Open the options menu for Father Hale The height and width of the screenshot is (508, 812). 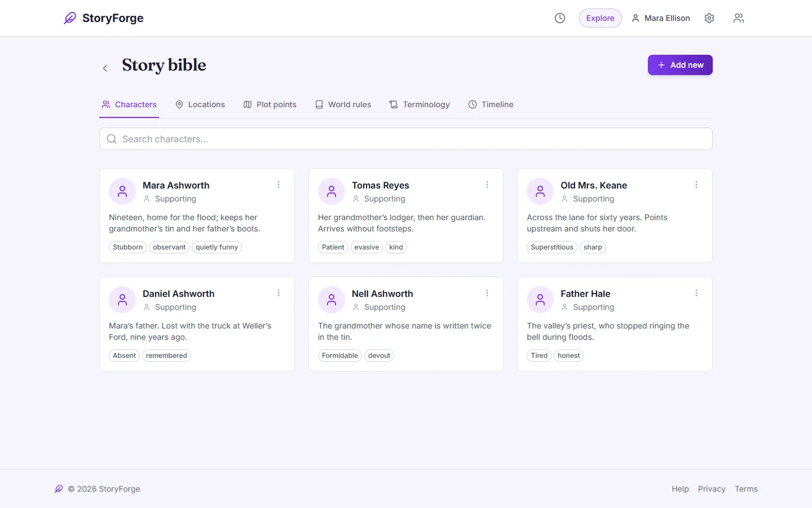pyautogui.click(x=696, y=293)
